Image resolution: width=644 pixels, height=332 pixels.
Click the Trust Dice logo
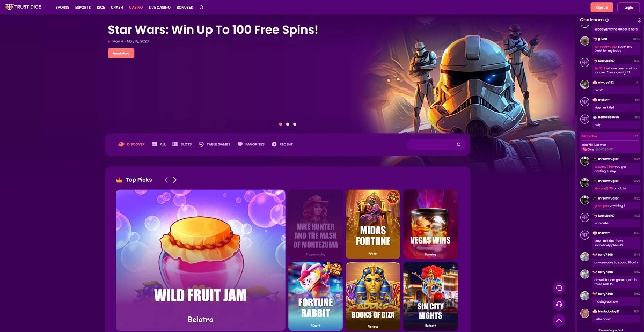coord(24,8)
